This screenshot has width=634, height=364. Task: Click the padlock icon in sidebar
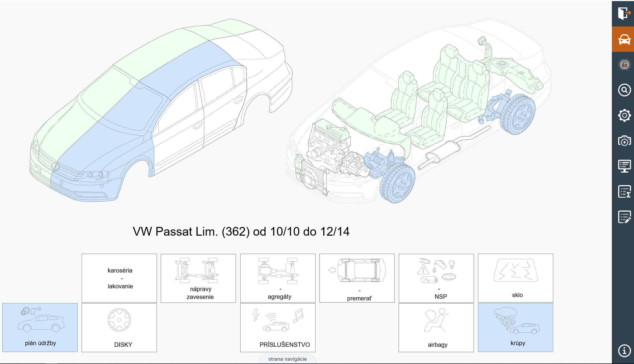(x=624, y=65)
